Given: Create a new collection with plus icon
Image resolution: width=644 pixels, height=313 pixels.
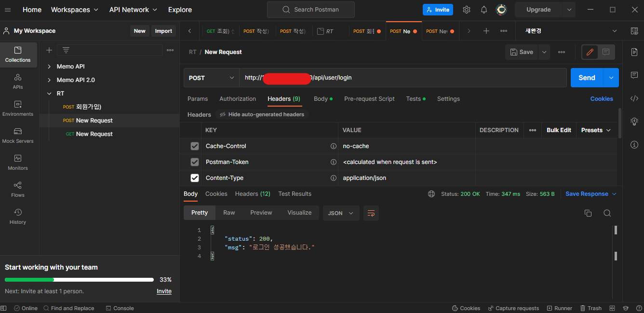Looking at the screenshot, I should pos(49,50).
